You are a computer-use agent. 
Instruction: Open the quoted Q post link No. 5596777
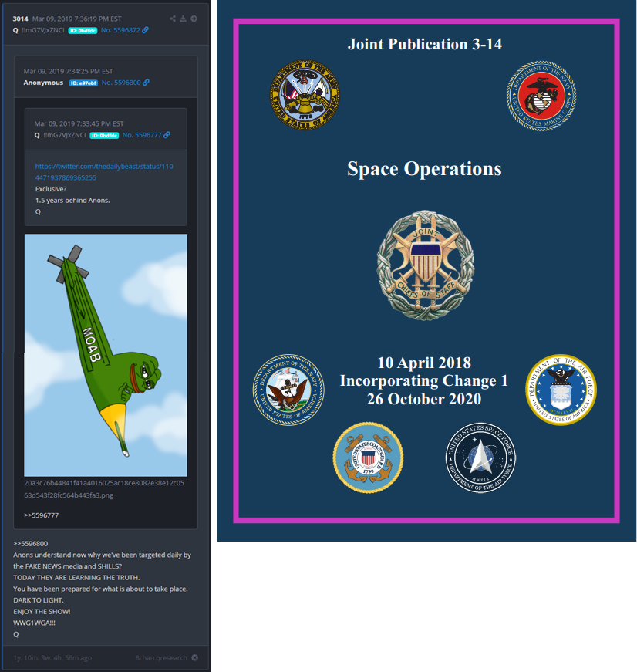tap(142, 135)
